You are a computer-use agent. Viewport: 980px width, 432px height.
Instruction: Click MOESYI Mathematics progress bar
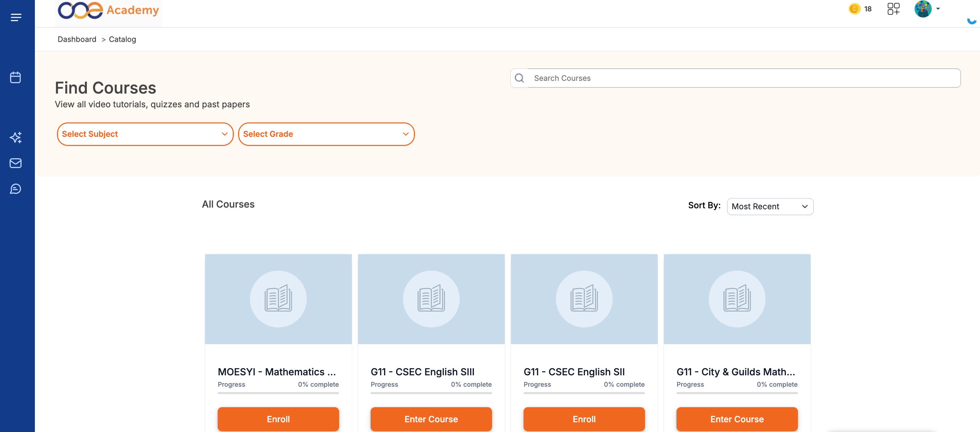coord(278,393)
